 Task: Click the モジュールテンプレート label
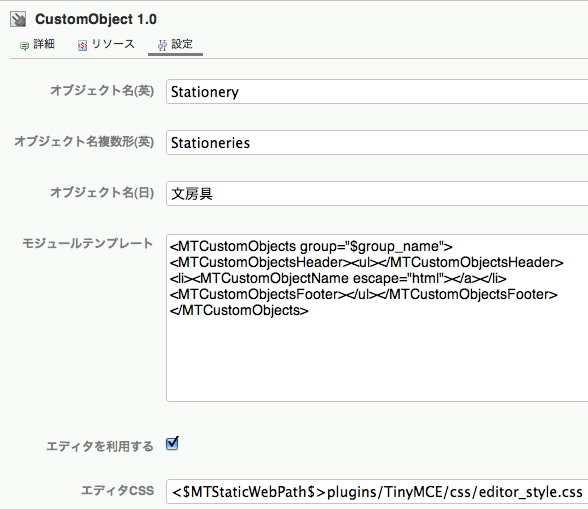[88, 243]
